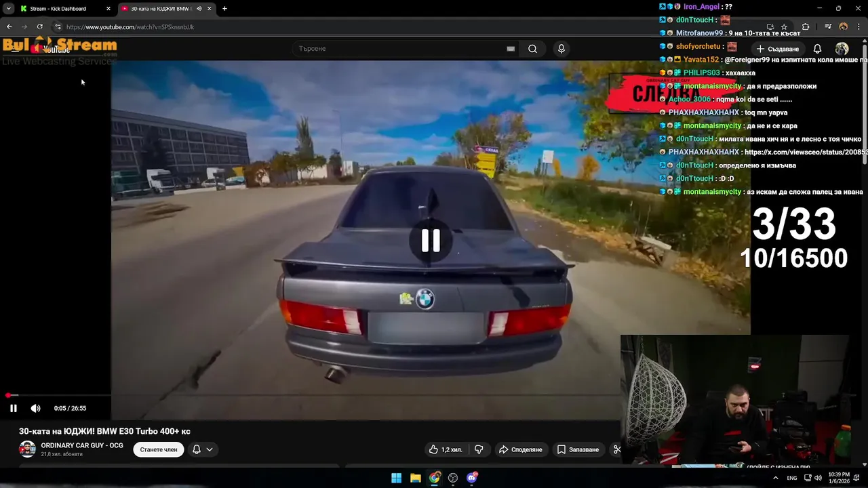Open Discord from the taskbar

click(x=472, y=478)
